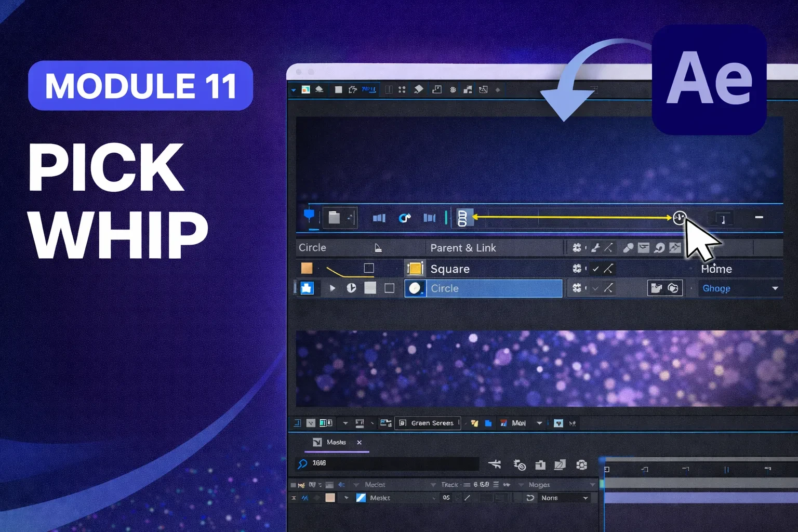
Task: Click the Ae application logo
Action: tap(710, 79)
